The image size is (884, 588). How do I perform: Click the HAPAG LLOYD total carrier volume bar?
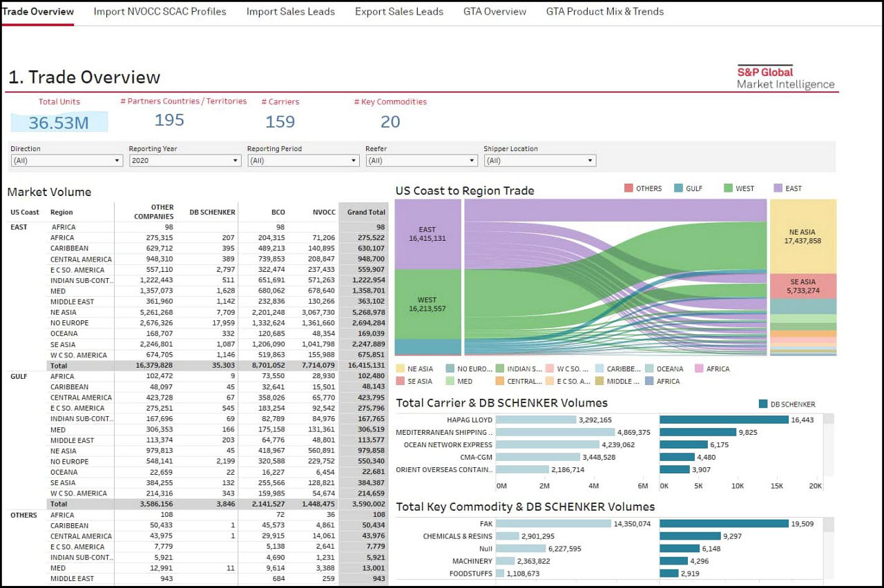coord(536,420)
